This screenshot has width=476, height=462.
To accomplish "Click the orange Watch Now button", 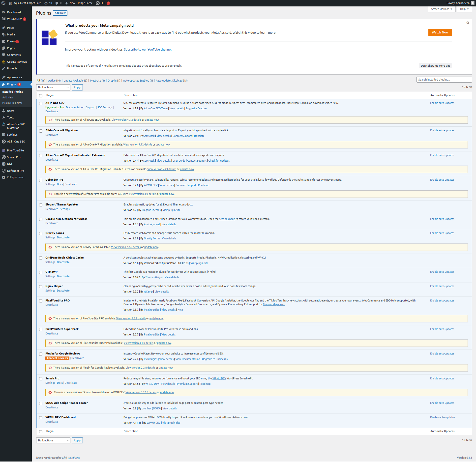I will [440, 32].
